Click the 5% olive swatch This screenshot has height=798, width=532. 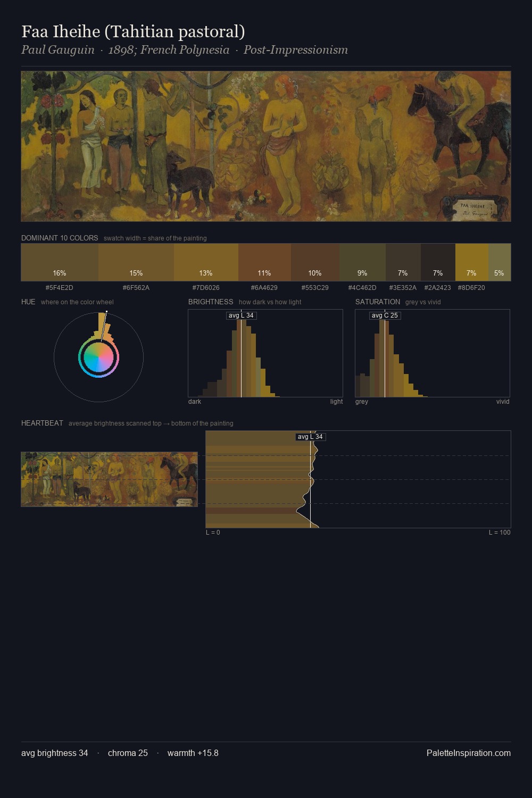point(499,262)
